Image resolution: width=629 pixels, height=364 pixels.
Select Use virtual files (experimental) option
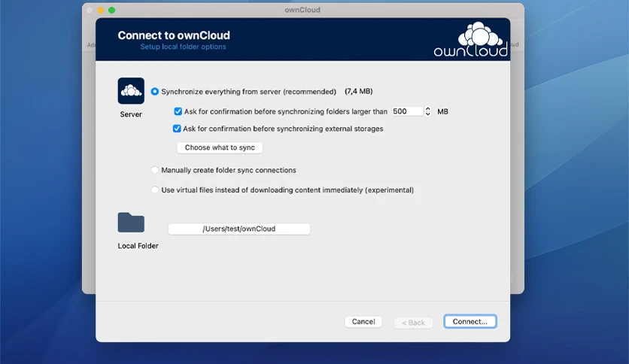click(154, 190)
